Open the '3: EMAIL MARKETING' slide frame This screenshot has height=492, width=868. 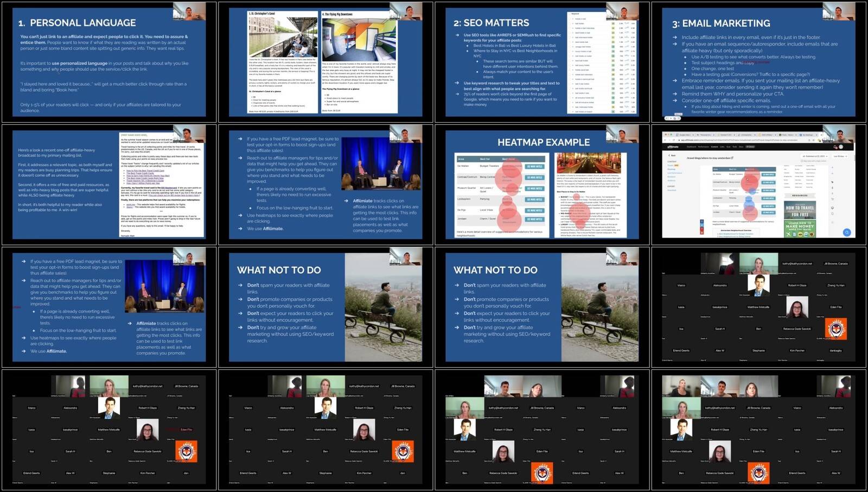pos(759,61)
